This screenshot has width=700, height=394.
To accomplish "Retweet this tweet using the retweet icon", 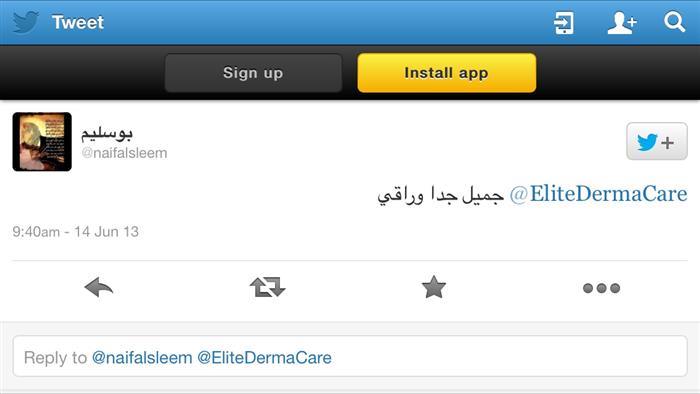I will (267, 287).
